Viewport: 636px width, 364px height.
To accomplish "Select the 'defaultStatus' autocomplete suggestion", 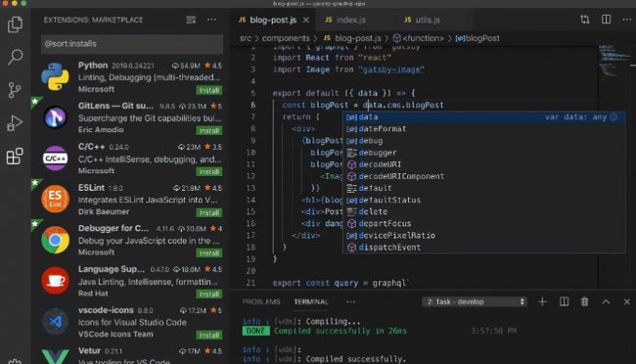I will 483,200.
